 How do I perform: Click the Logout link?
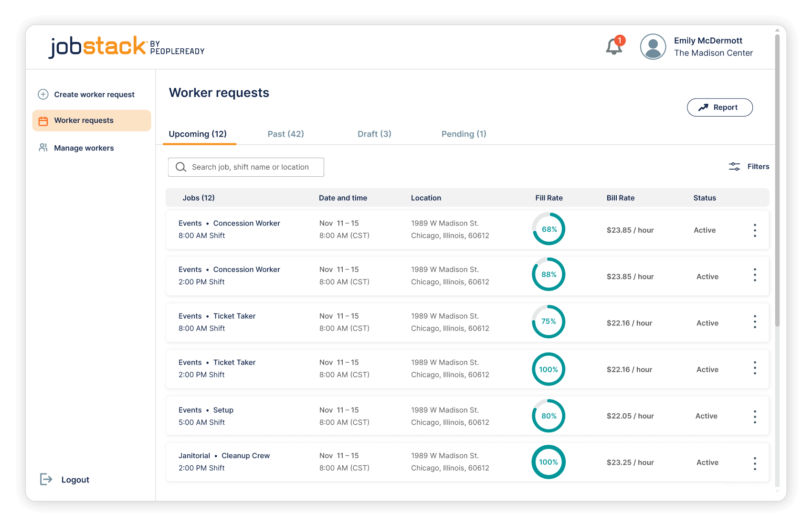[x=75, y=480]
